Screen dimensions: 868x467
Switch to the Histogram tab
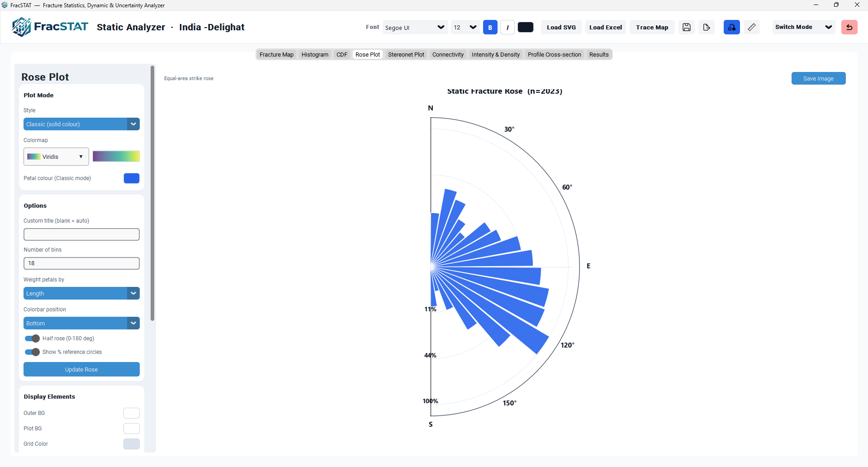[x=315, y=54]
